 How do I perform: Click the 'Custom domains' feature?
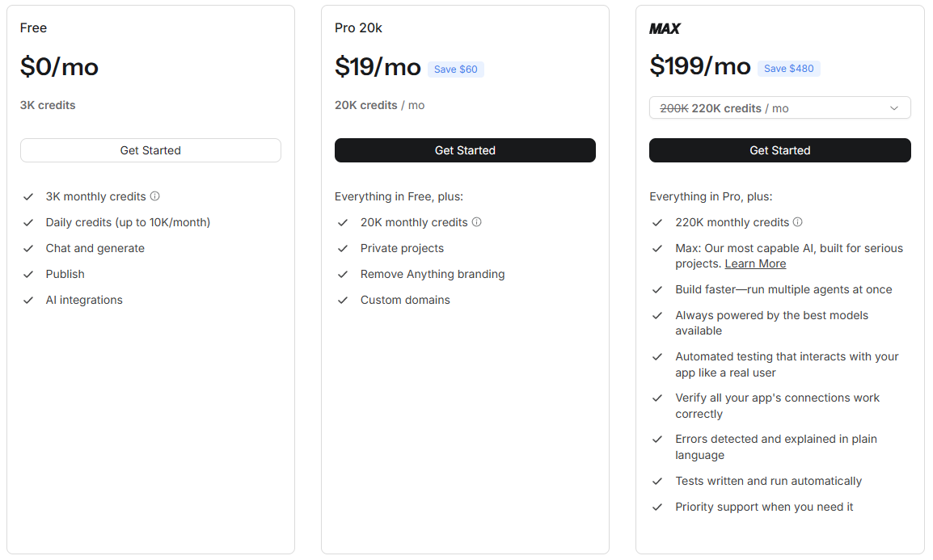[405, 300]
